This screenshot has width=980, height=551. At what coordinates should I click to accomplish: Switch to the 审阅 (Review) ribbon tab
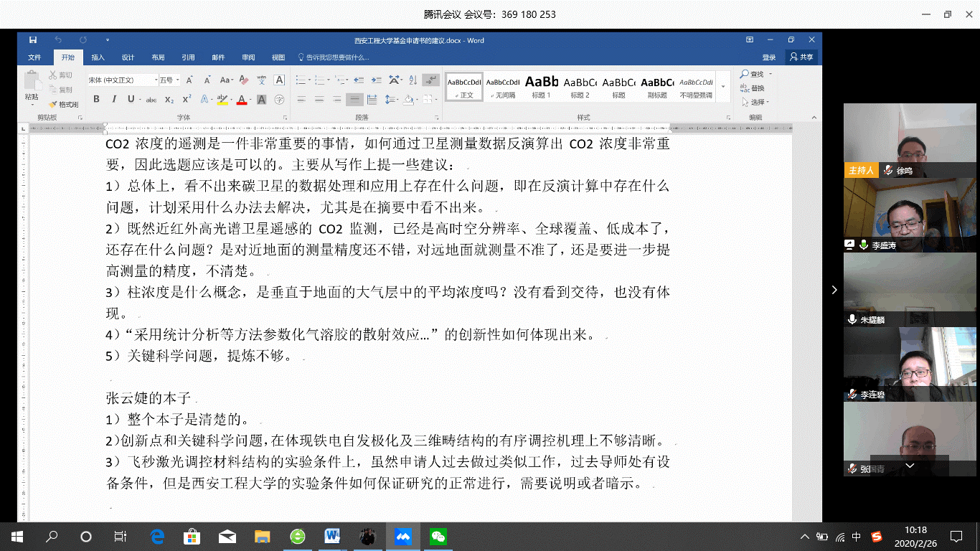tap(248, 57)
